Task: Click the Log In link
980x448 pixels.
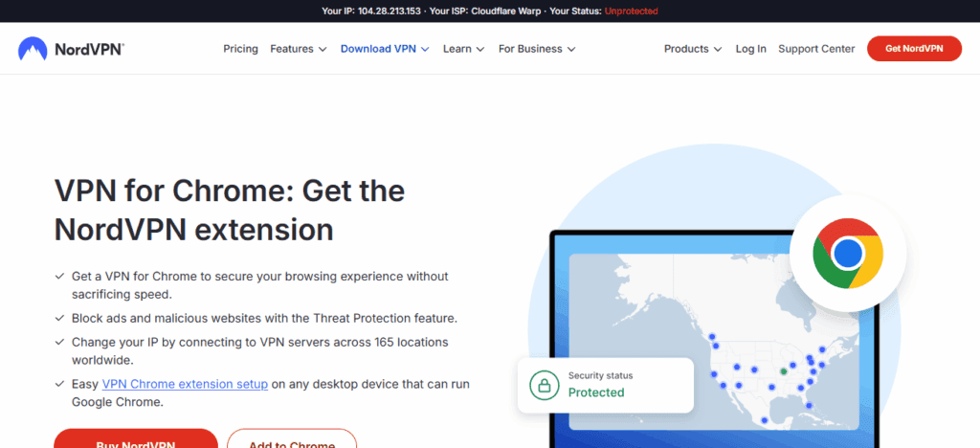Action: [x=750, y=49]
